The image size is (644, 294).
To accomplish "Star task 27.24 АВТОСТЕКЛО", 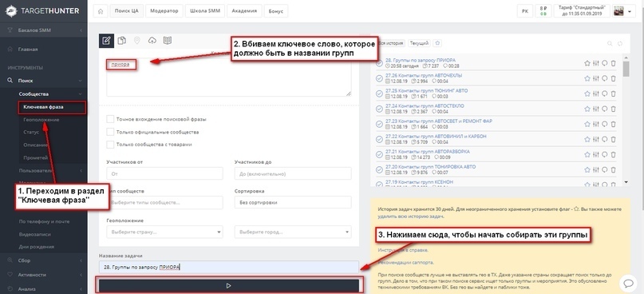I will click(587, 109).
